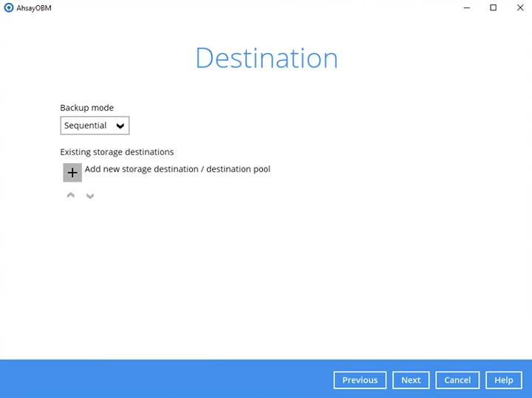Click the AhsayOBM title text in the title bar
The height and width of the screenshot is (398, 532).
click(x=34, y=8)
